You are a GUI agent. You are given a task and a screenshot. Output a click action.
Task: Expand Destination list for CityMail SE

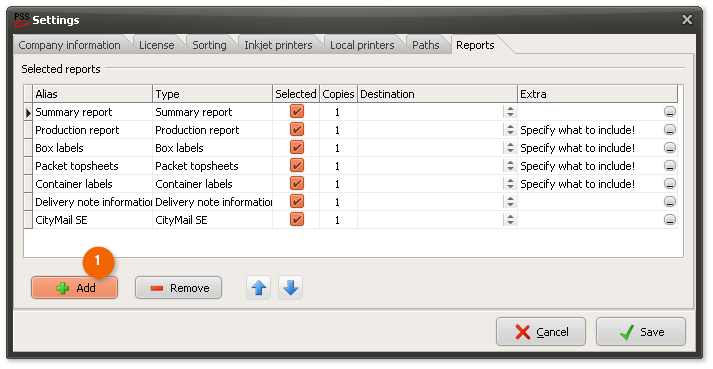510,219
